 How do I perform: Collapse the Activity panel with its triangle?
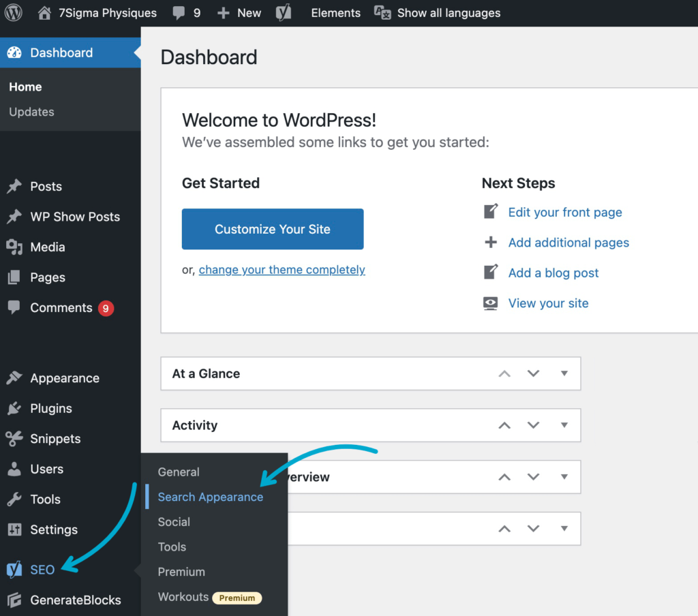click(x=564, y=425)
